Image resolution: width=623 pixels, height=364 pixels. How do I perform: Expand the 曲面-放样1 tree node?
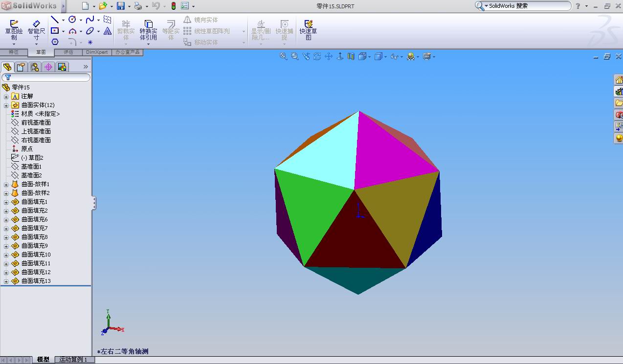pyautogui.click(x=6, y=185)
